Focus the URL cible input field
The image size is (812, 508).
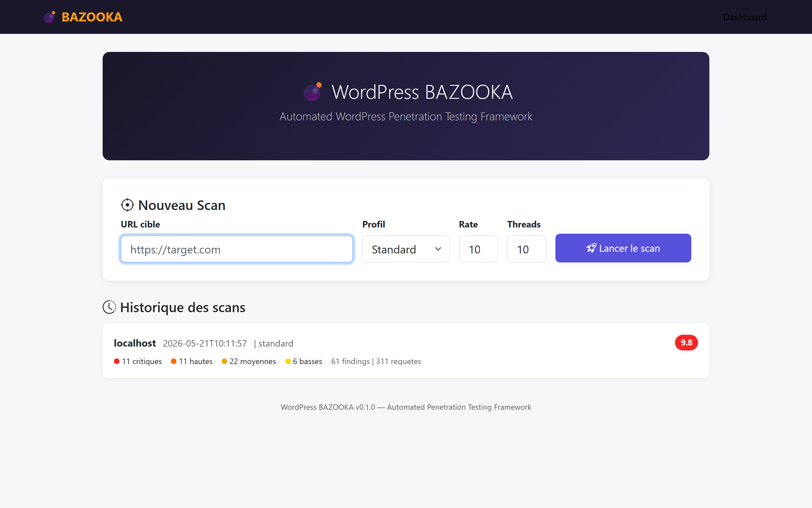[x=237, y=249]
